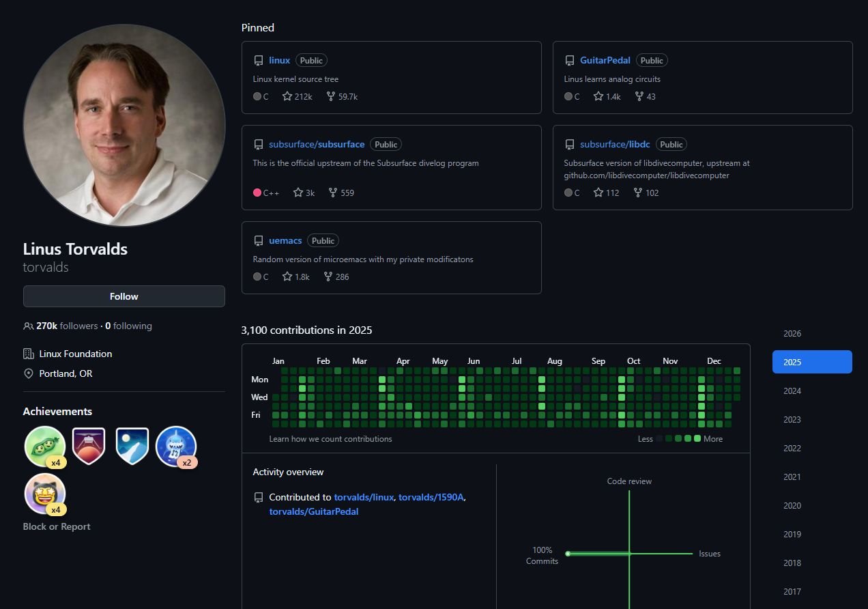Click the location pin icon by Portland

click(29, 373)
